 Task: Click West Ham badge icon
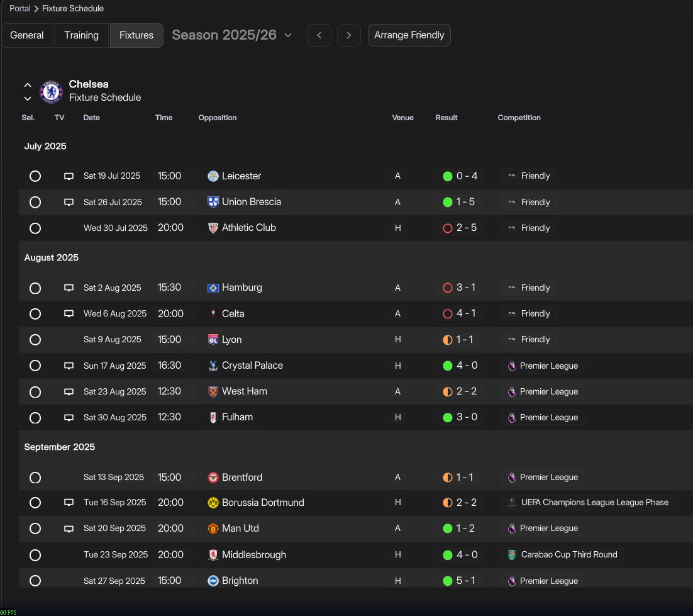point(213,391)
